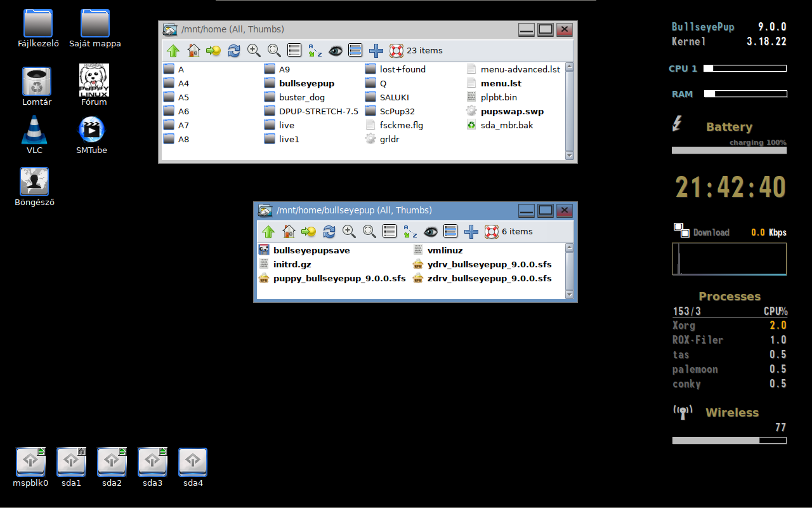Open lifebuoy help in bullseyepup window
The image size is (812, 508).
[492, 232]
